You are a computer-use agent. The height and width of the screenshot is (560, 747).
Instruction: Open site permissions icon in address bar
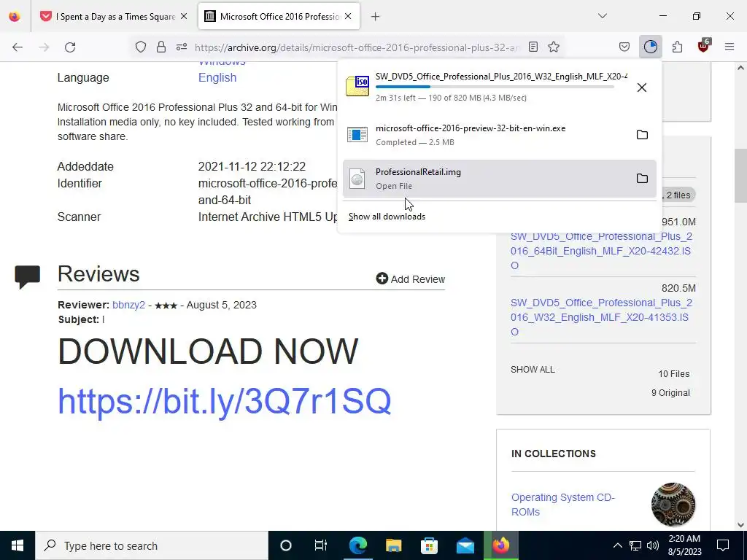182,47
